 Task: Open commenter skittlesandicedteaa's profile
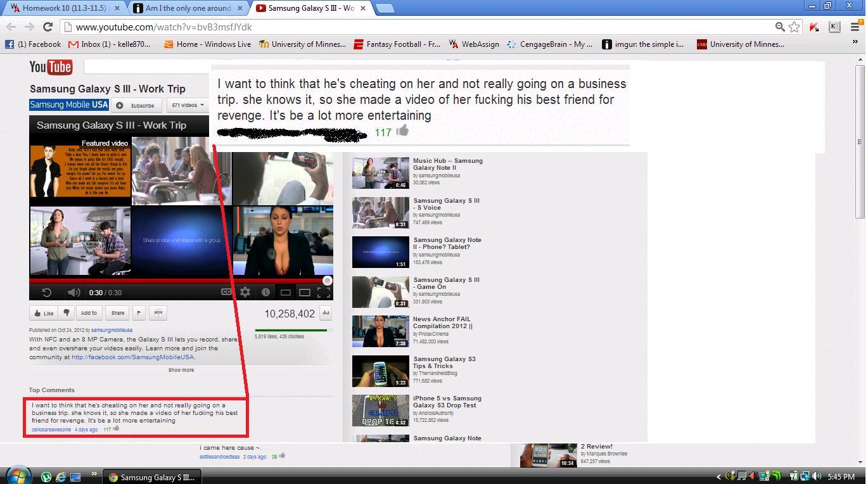219,457
